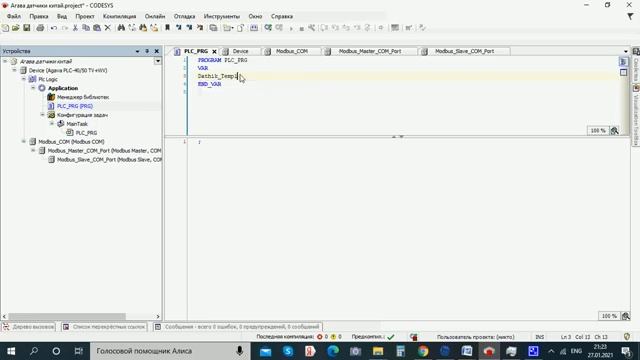This screenshot has width=640, height=360.
Task: Open the Список перекрёстных ссылок panel
Action: (x=104, y=327)
